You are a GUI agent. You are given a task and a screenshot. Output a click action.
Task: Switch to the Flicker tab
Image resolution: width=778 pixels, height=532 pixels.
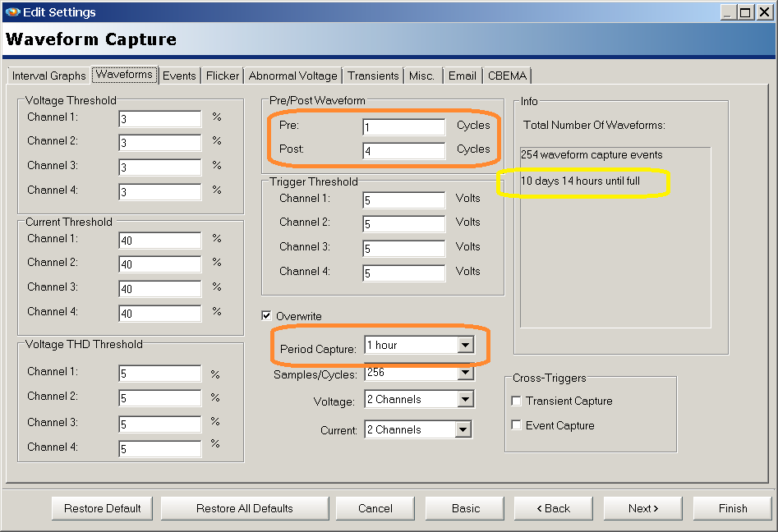(x=222, y=75)
